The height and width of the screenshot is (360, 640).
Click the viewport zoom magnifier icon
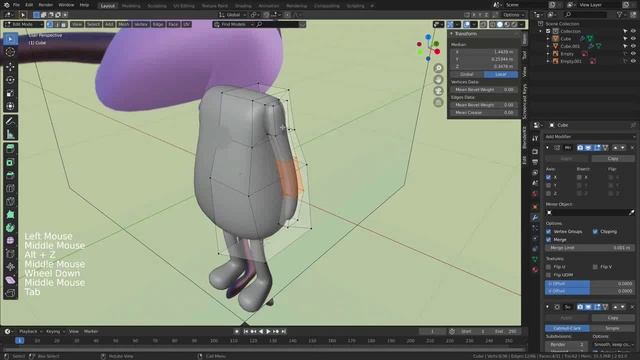pos(438,68)
